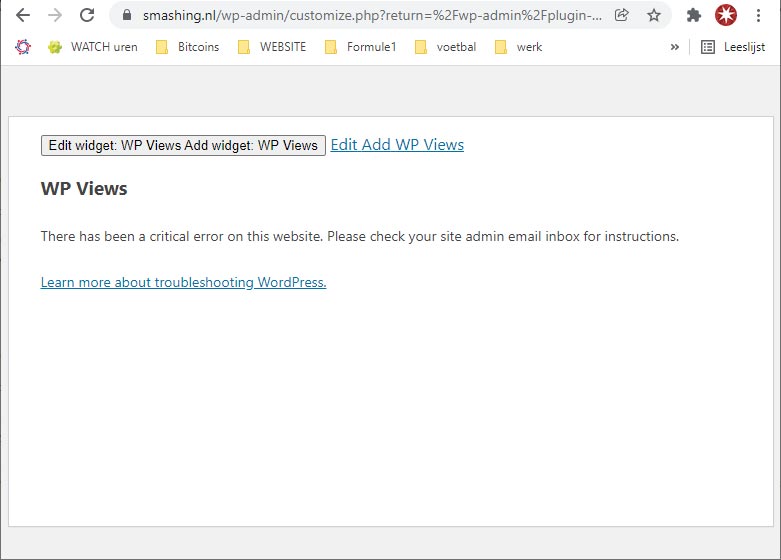Click the first colorful bookmark icon

coord(23,47)
